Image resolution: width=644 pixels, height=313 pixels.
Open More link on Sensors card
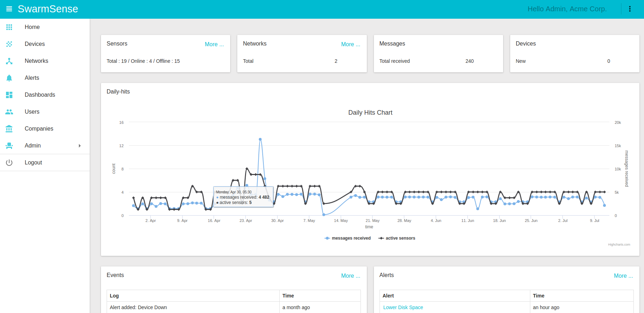[x=214, y=44]
